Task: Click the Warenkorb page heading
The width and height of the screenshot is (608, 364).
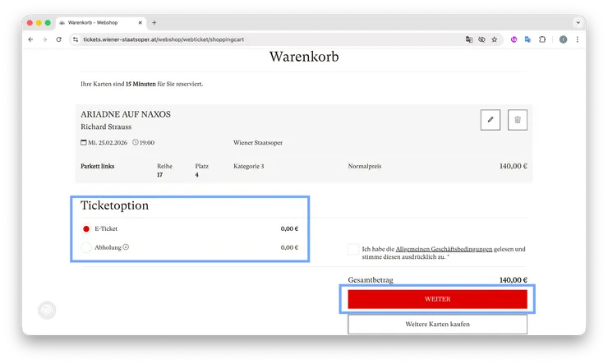Action: [304, 57]
